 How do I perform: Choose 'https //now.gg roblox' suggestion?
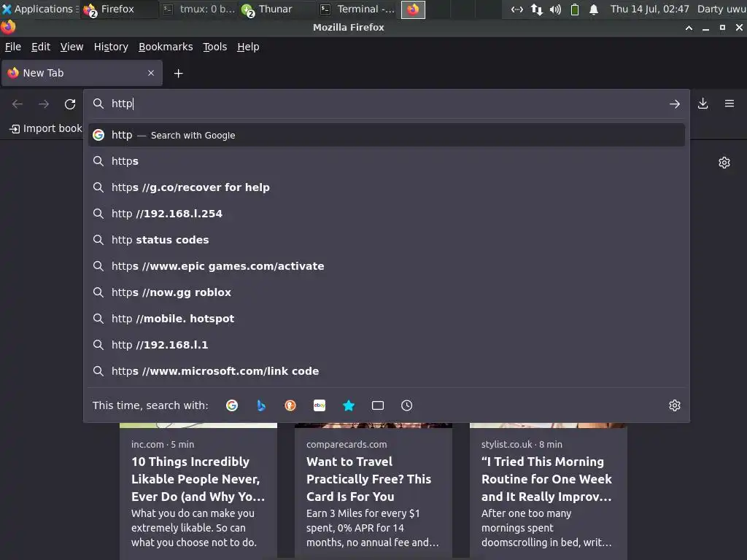(x=387, y=292)
